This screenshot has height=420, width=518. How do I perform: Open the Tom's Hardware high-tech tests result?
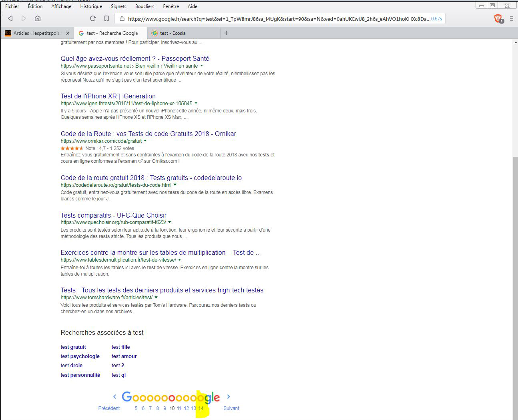(162, 290)
